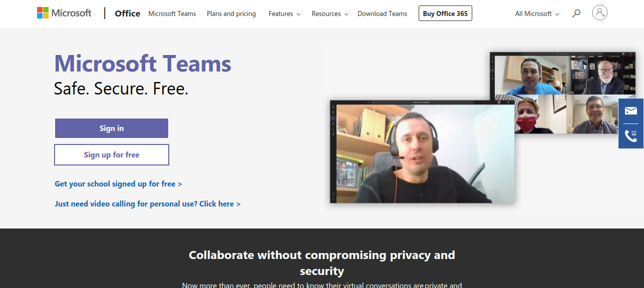Click the 'Collaborate without compromising privacy' heading
This screenshot has width=644, height=288.
(x=322, y=263)
